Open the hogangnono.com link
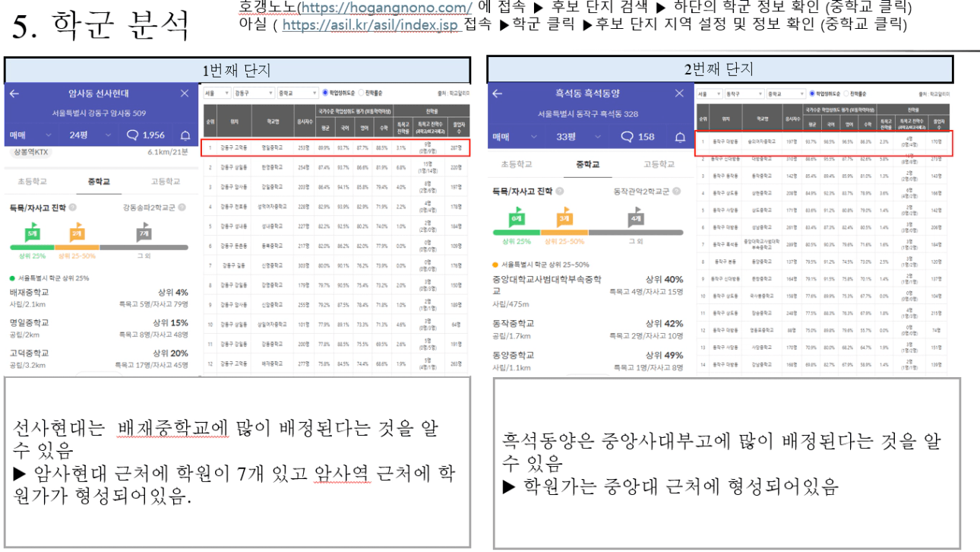Viewport: 980px width, 552px height. [387, 8]
